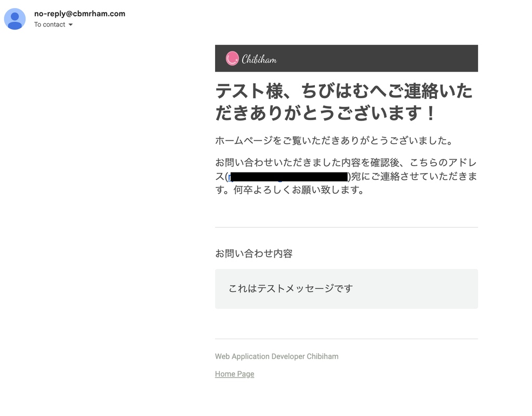Open the Home Page link
Screen dimensions: 532x416
[x=234, y=373]
